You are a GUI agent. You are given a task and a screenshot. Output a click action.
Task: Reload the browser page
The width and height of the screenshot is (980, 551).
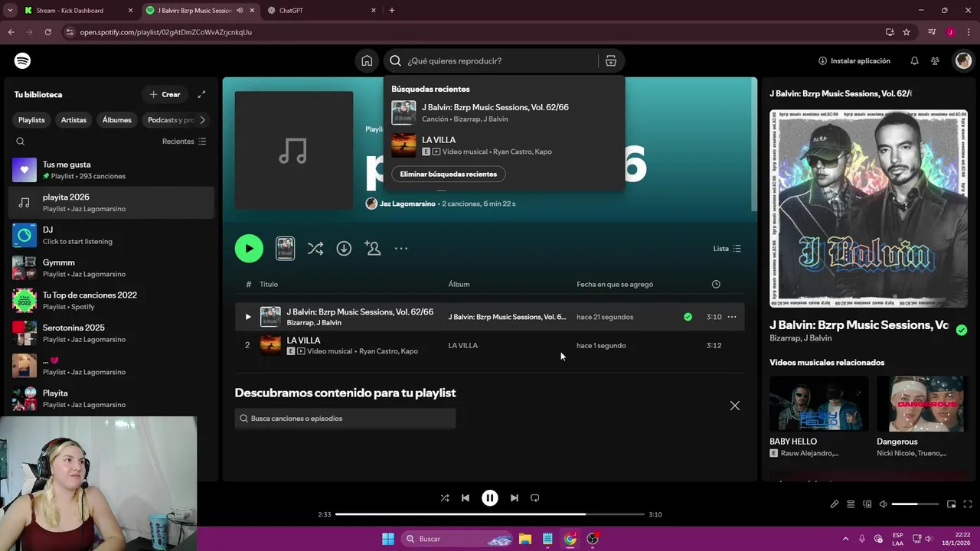[47, 32]
